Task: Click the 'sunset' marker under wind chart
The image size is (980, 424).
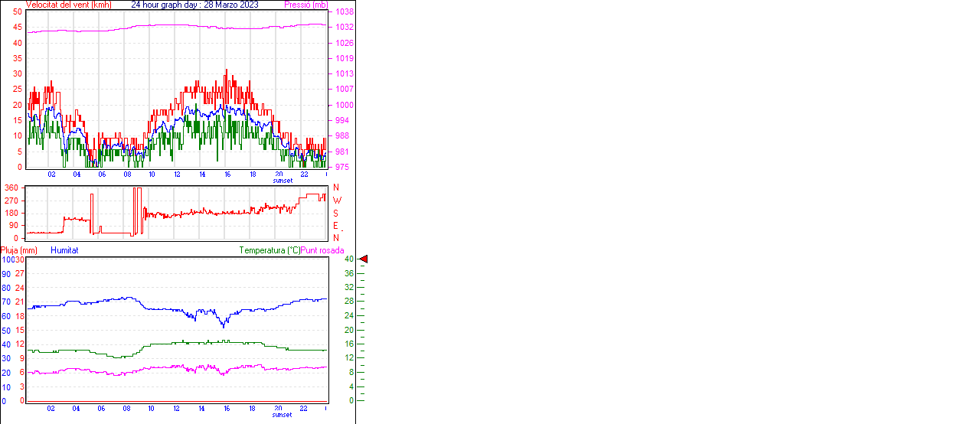Action: point(282,181)
